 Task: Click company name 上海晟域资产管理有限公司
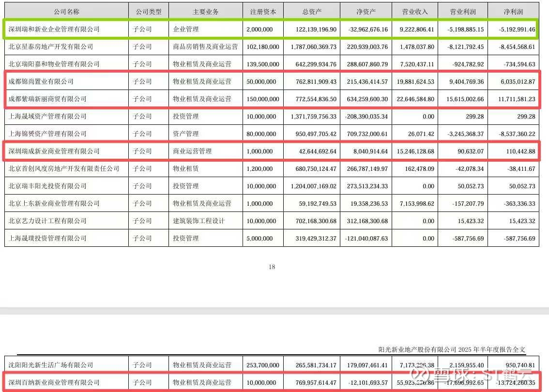click(x=47, y=116)
